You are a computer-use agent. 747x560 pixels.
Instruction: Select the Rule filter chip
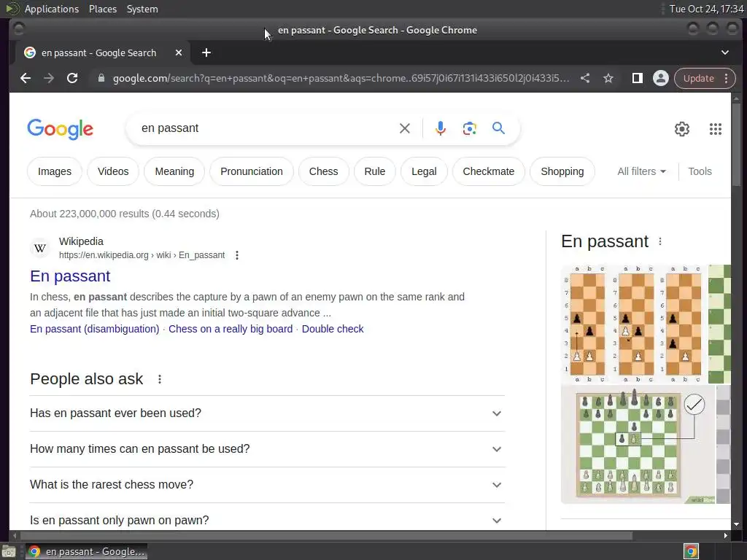[x=374, y=171]
